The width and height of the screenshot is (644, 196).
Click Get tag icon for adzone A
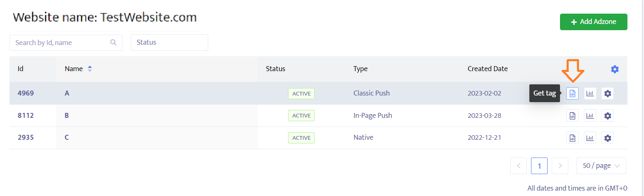coord(572,93)
